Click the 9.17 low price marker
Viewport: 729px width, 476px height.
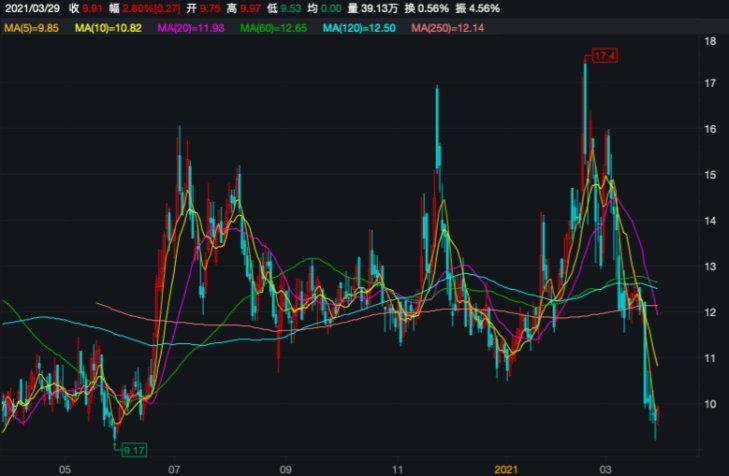pos(133,451)
